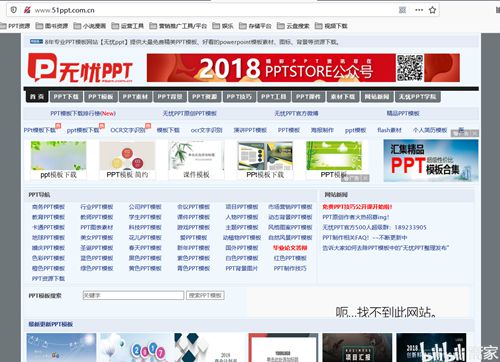500x362 pixels.
Task: Open the 汇集精品 PPT模板合集 banner
Action: tap(431, 160)
